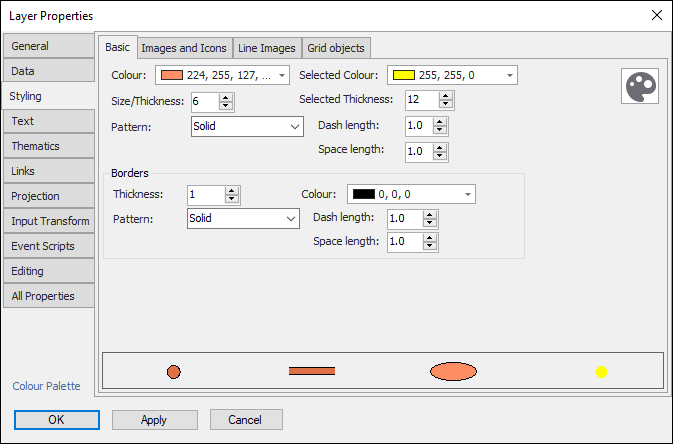Switch to the Images and Icons tab
673x444 pixels.
(x=184, y=48)
